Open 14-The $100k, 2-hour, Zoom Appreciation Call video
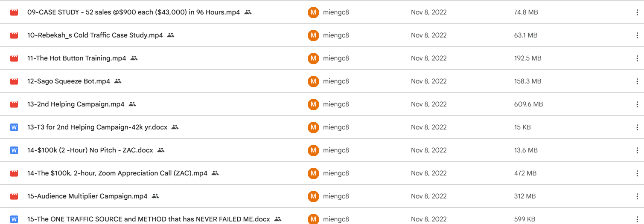Screen dimensions: 644x224 point(117,173)
